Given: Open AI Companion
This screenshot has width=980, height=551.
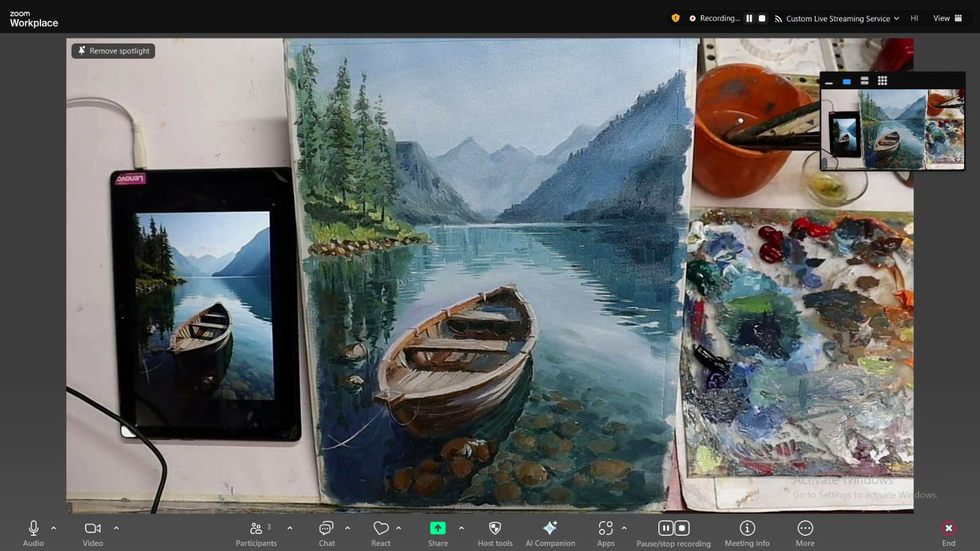Looking at the screenshot, I should pyautogui.click(x=550, y=533).
